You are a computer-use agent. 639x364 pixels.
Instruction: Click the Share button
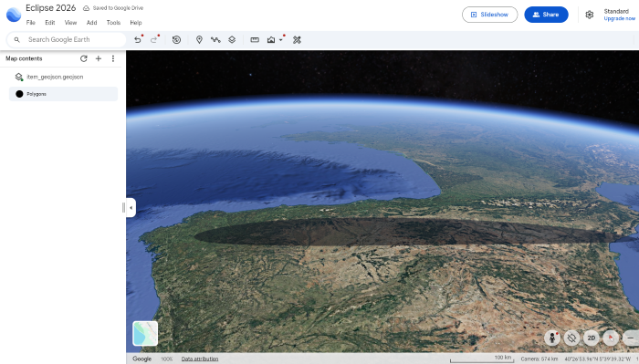click(x=546, y=15)
